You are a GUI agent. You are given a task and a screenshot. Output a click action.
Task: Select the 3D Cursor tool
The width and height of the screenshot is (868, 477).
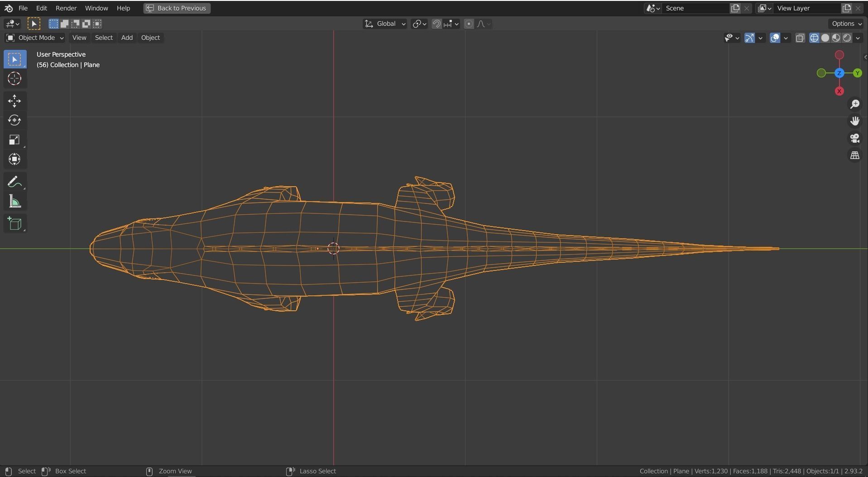pyautogui.click(x=14, y=79)
